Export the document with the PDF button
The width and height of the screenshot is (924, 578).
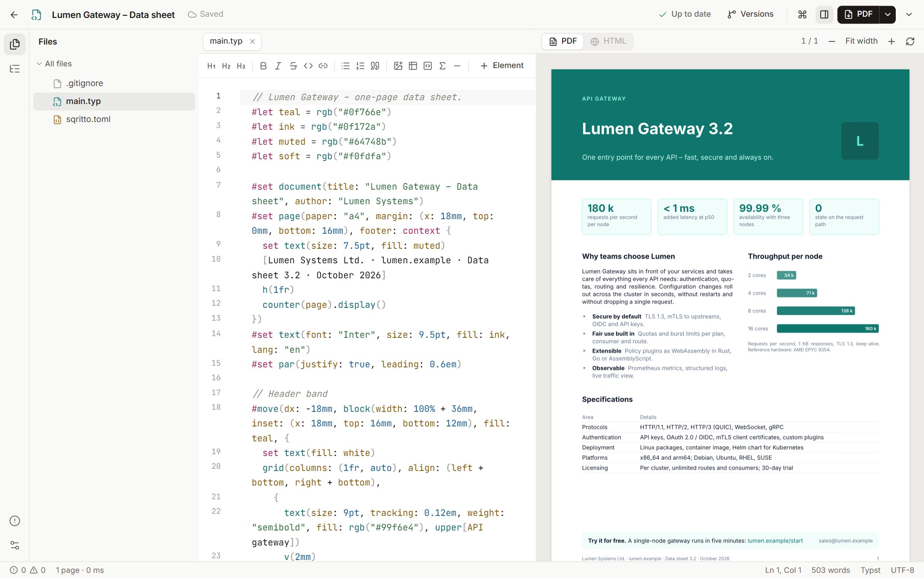tap(858, 15)
